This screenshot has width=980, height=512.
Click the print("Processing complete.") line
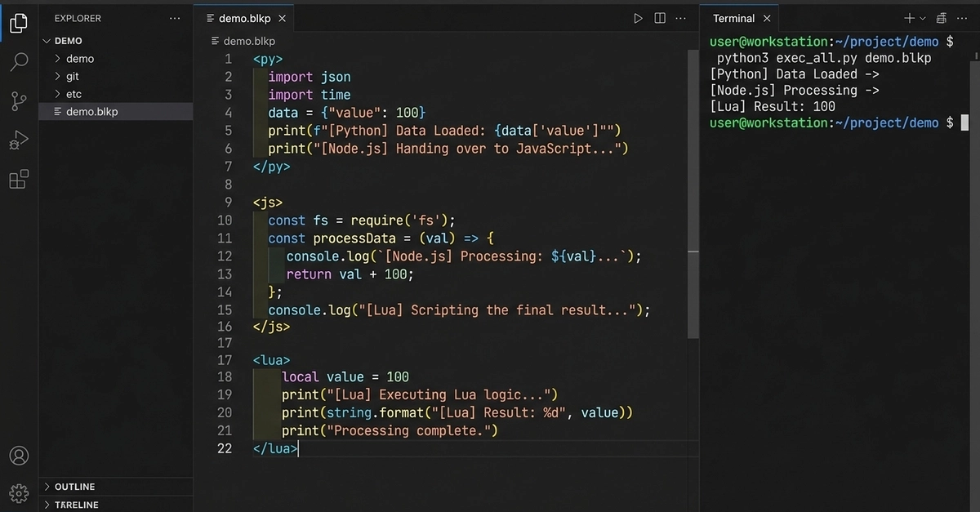390,430
